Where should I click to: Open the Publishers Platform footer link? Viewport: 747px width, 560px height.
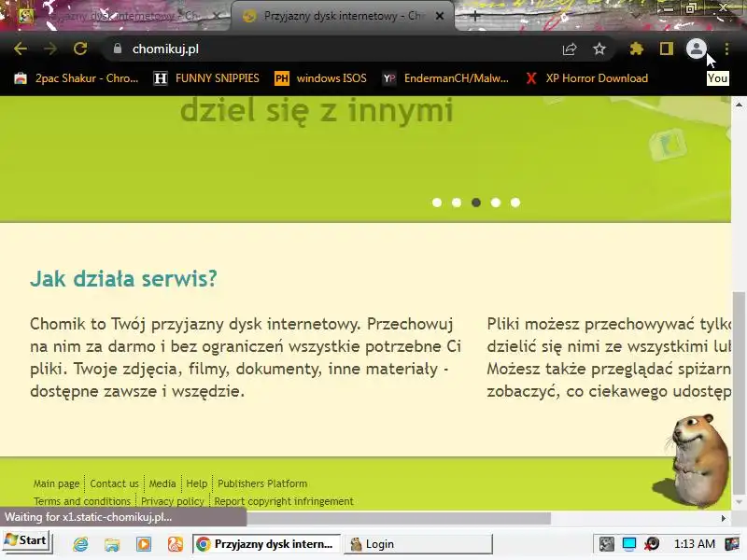[262, 483]
